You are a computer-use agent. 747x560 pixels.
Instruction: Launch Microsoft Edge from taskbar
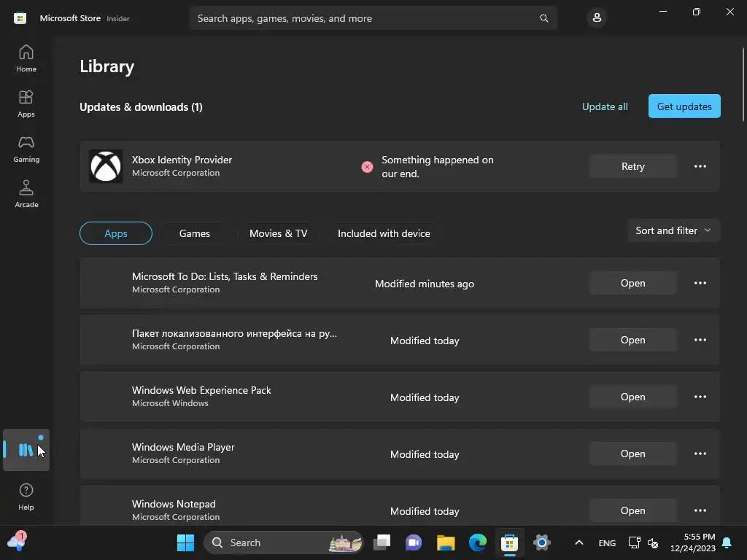point(477,542)
